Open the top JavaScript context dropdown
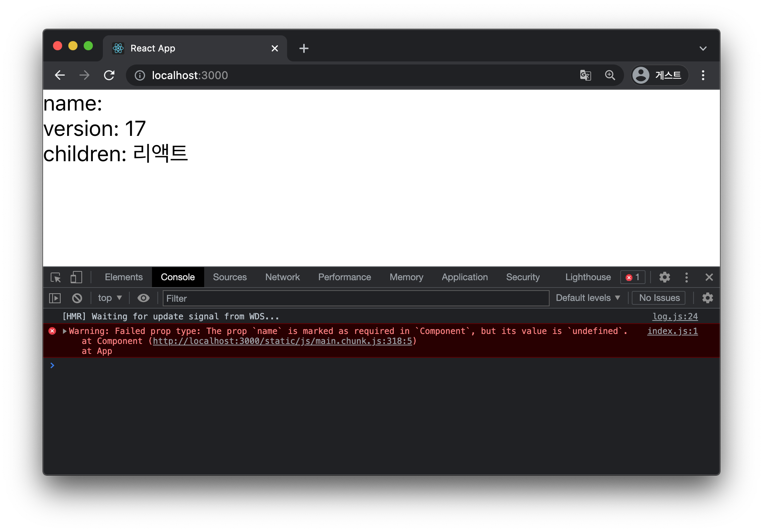Image resolution: width=763 pixels, height=532 pixels. click(x=110, y=298)
